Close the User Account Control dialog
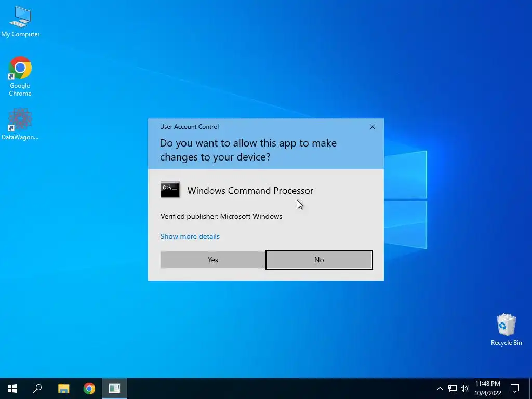532x399 pixels. click(372, 127)
